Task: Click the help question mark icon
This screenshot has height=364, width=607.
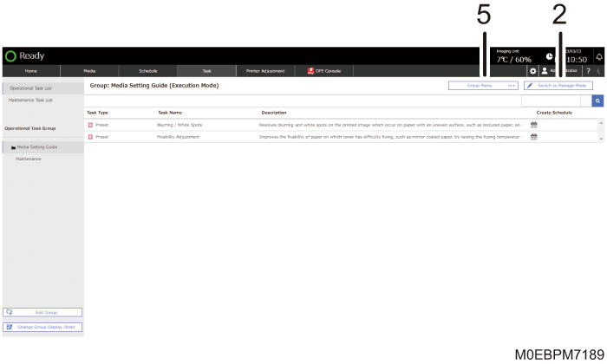Action: click(589, 70)
